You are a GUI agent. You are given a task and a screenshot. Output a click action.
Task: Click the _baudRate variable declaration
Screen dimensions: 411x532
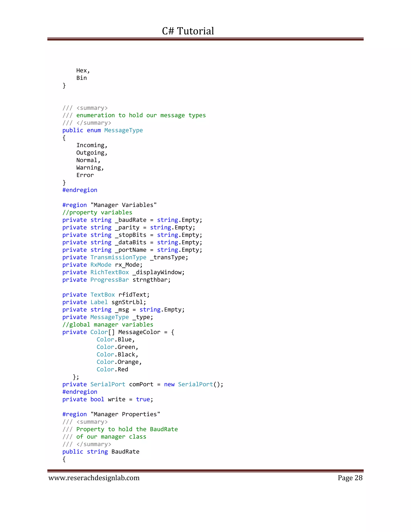tap(131, 220)
